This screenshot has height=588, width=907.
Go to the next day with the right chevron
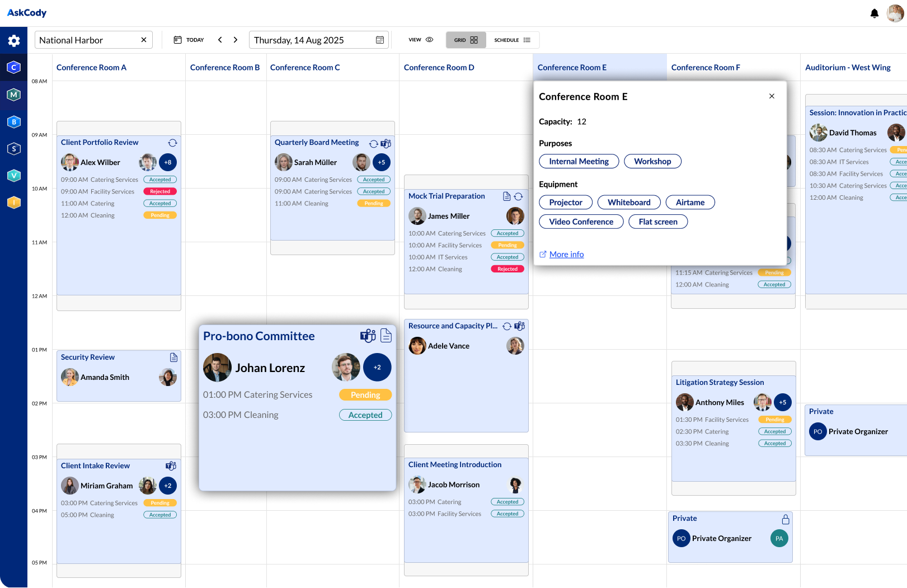coord(236,40)
